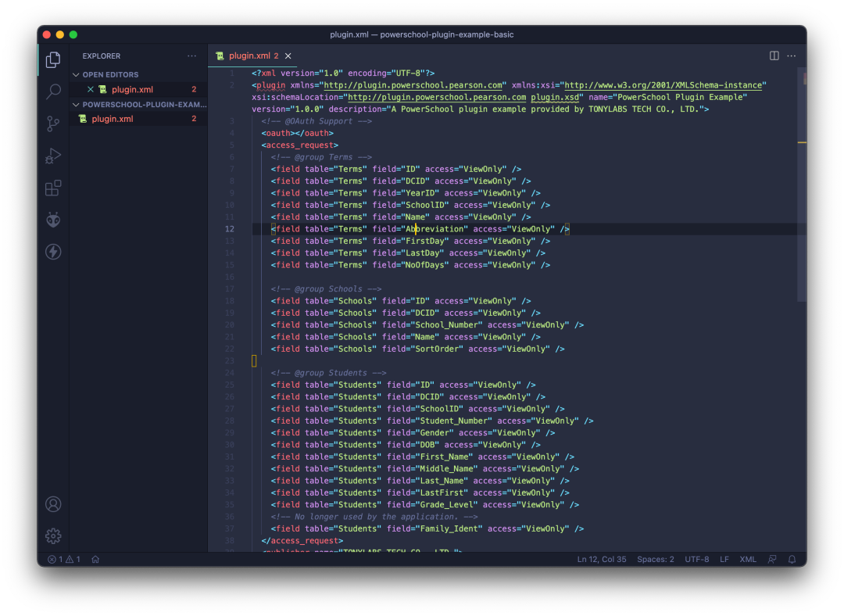844x616 pixels.
Task: Change the UTF-8 encoding setting
Action: pos(696,560)
